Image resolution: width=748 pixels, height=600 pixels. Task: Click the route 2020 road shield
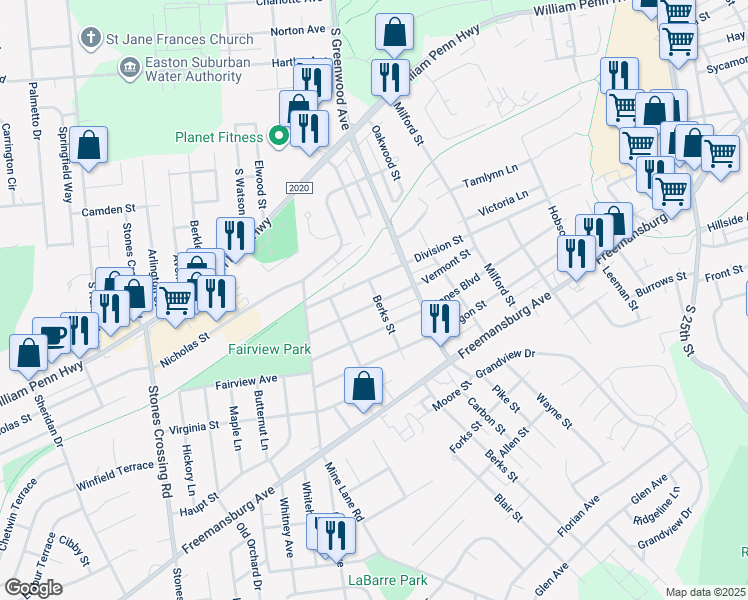299,188
